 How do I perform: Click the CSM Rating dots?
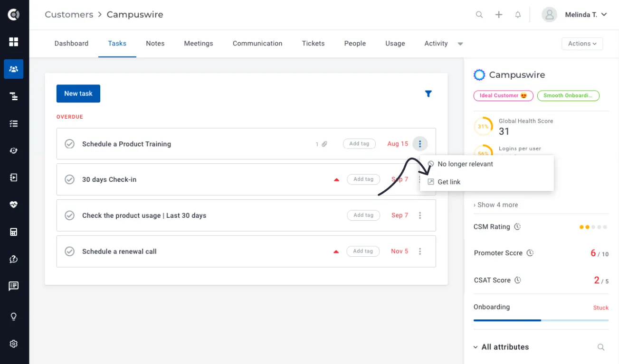click(x=593, y=227)
